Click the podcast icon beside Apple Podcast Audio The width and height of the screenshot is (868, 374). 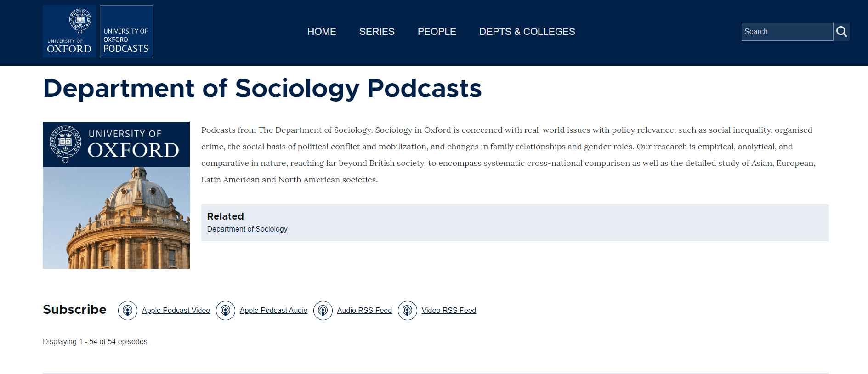226,311
